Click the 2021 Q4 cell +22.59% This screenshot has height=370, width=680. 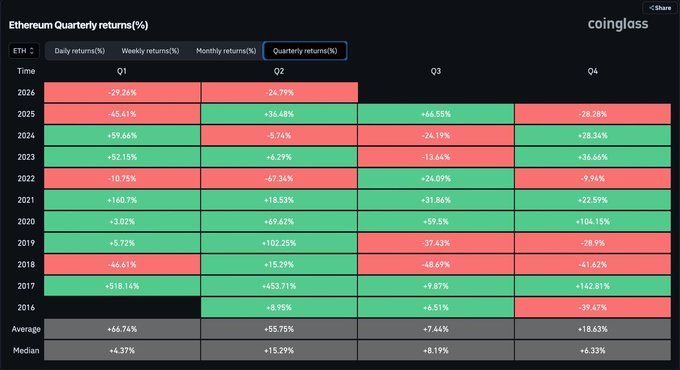pos(593,200)
